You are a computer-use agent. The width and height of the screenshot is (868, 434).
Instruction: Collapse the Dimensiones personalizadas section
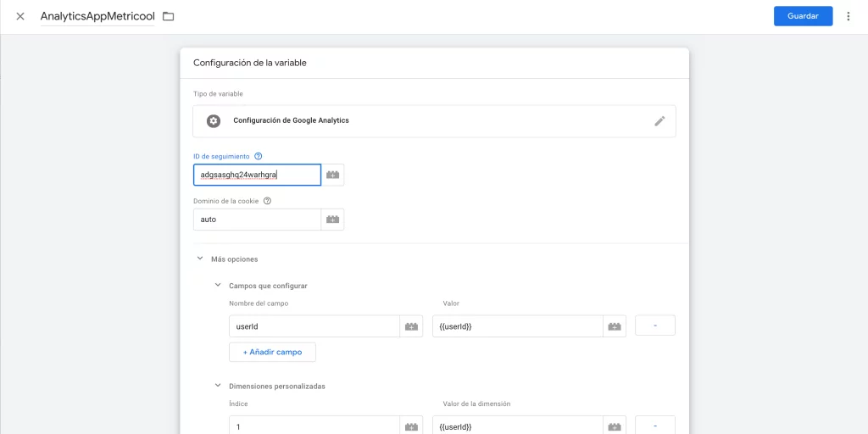218,386
